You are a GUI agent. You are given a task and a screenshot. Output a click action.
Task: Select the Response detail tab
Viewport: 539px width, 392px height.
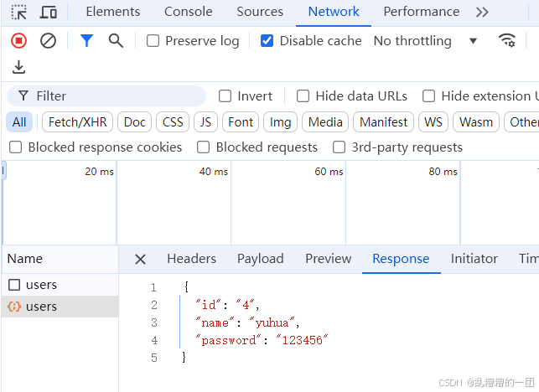(x=401, y=259)
